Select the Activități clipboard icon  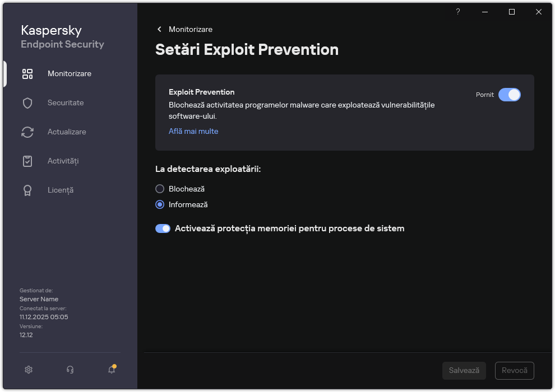coord(27,161)
